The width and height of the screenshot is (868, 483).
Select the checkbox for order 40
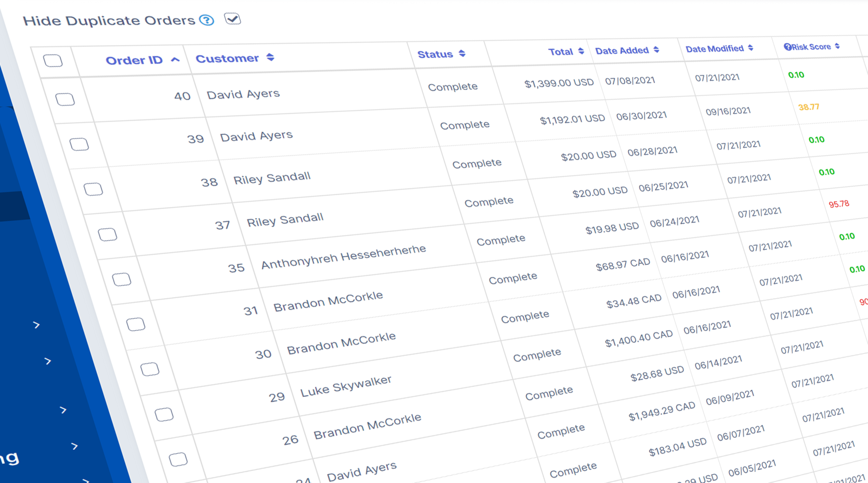(x=65, y=99)
